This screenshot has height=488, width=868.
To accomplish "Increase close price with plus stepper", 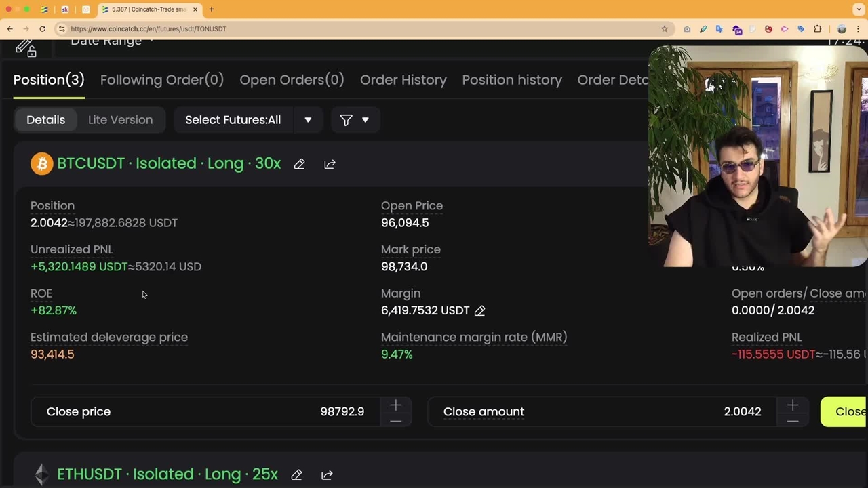I will pyautogui.click(x=396, y=405).
